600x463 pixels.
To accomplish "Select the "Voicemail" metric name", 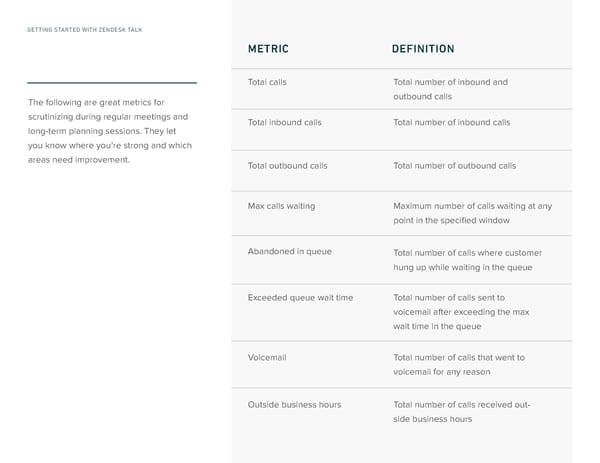I will coord(267,357).
